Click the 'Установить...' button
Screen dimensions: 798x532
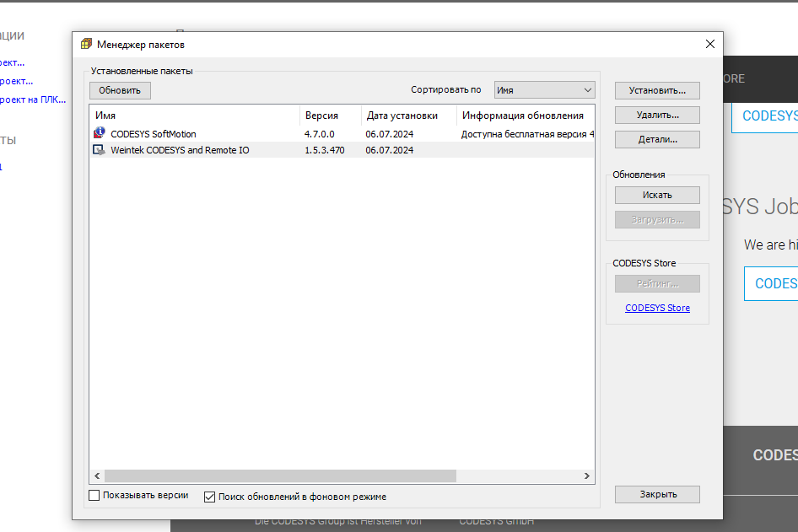(657, 90)
